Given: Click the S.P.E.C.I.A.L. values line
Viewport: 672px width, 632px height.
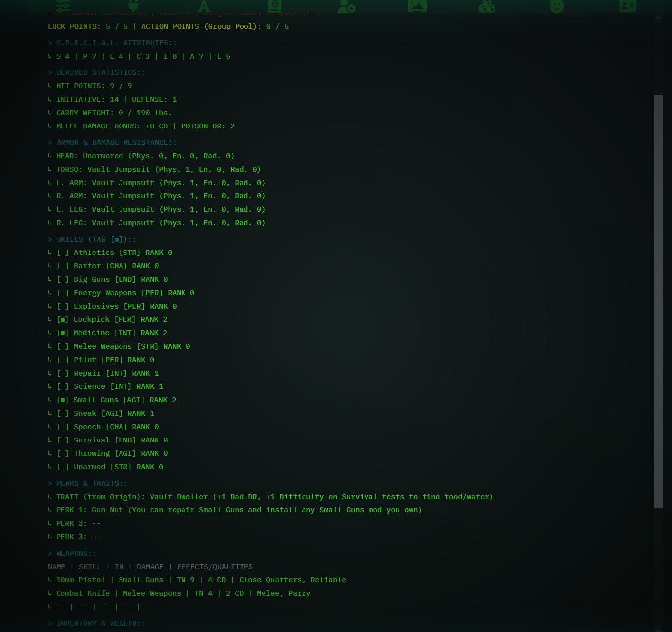Looking at the screenshot, I should [139, 56].
